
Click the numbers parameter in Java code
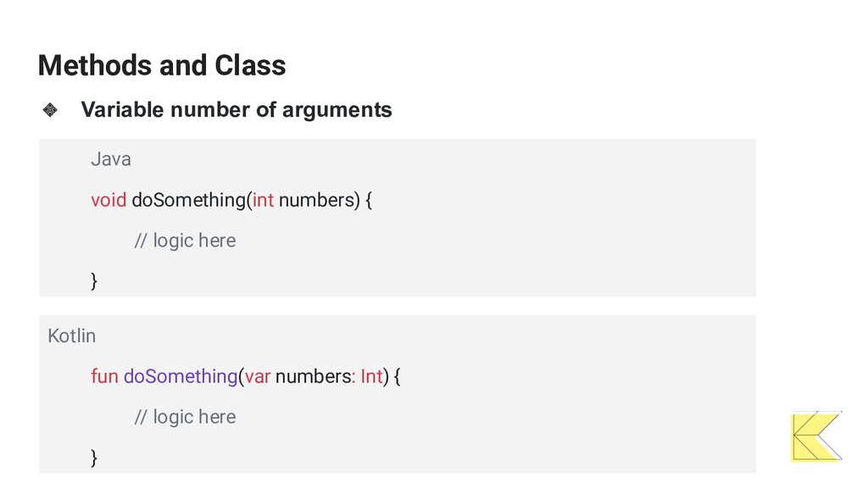click(x=316, y=200)
